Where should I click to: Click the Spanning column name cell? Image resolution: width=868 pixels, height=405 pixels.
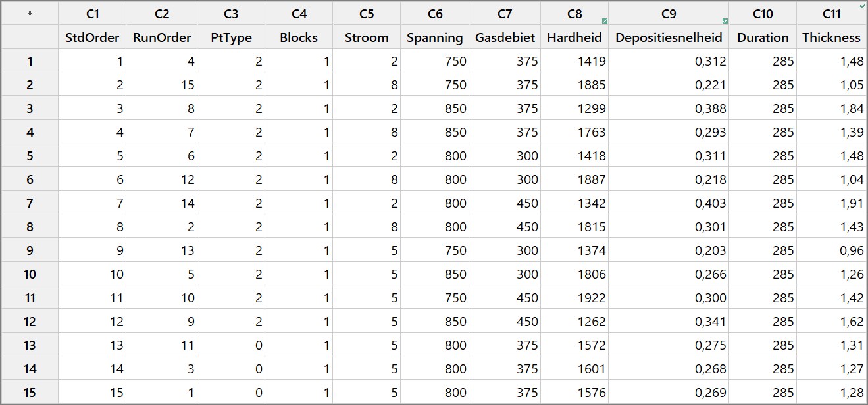tap(435, 37)
